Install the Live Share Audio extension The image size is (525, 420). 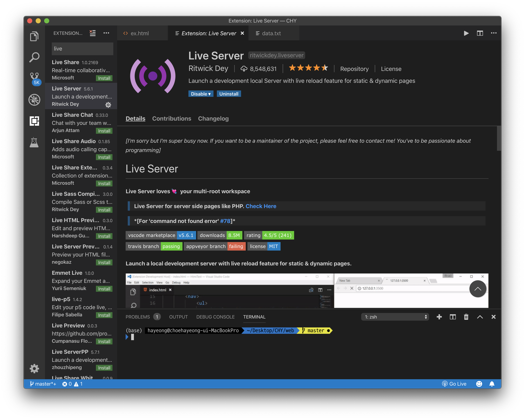104,157
